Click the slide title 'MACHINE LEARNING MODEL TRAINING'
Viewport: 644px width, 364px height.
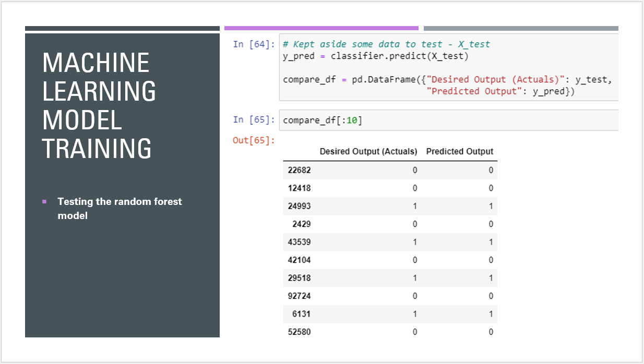(99, 105)
